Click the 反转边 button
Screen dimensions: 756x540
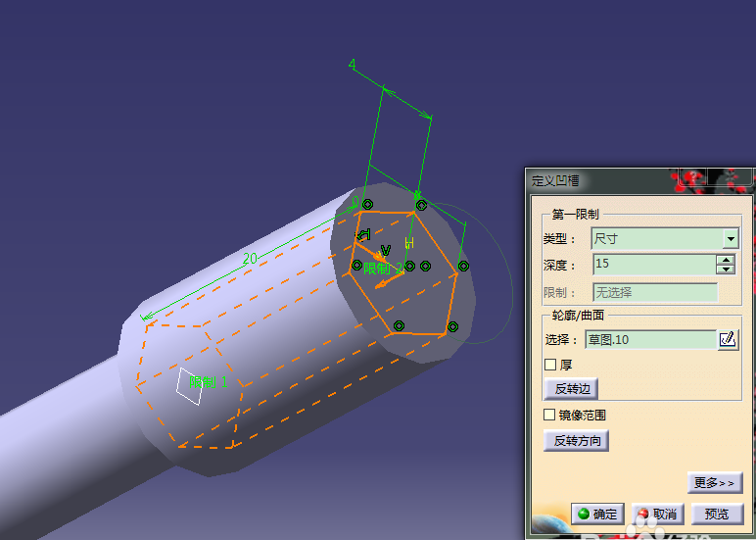[571, 389]
